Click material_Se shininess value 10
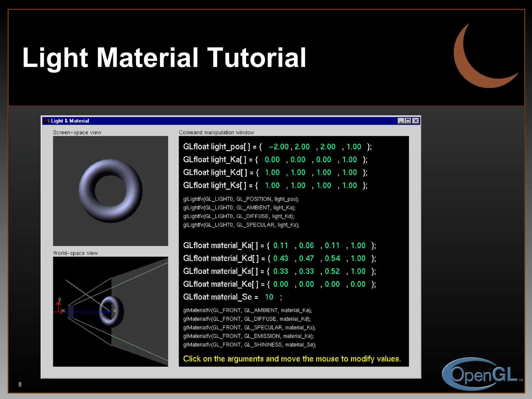This screenshot has height=399, width=532. [269, 297]
